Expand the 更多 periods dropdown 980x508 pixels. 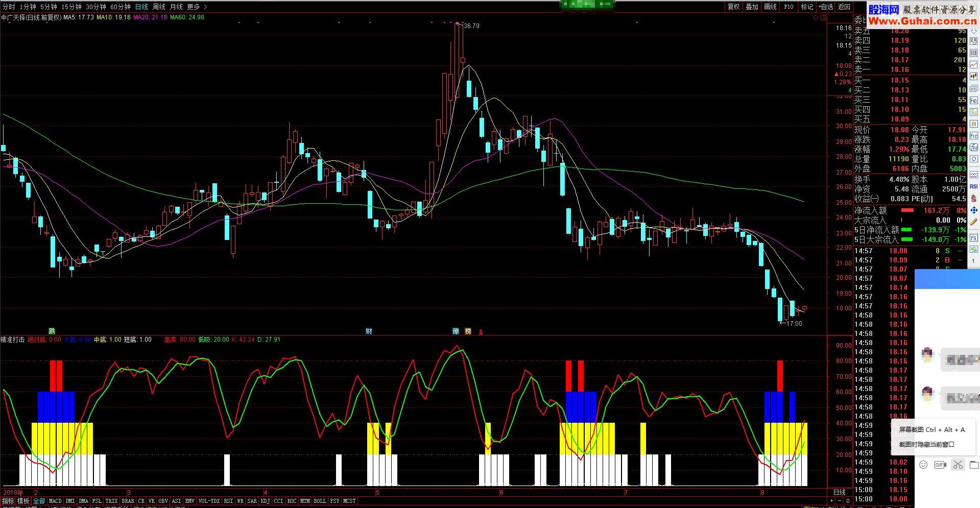197,7
